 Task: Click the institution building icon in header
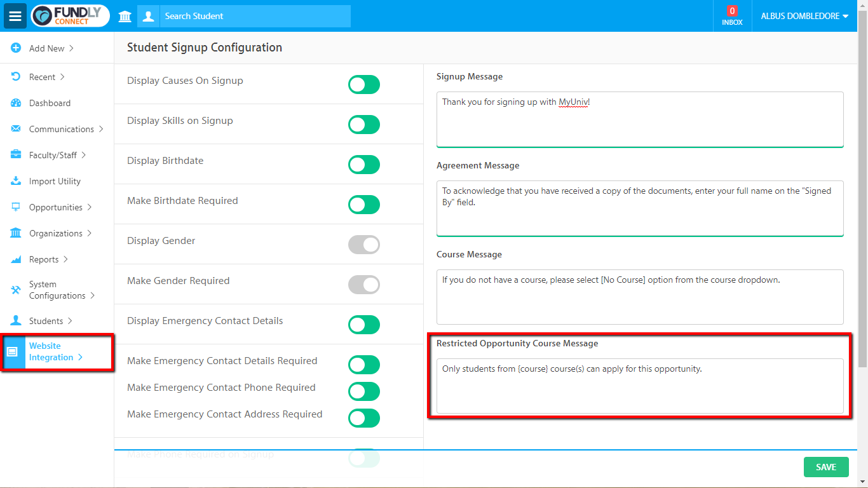[125, 16]
